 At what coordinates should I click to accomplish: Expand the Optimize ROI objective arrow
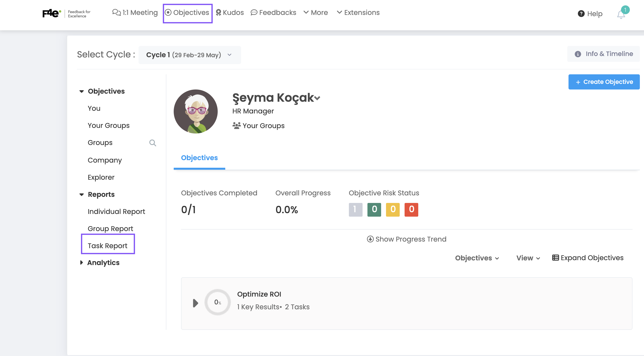[x=195, y=303]
